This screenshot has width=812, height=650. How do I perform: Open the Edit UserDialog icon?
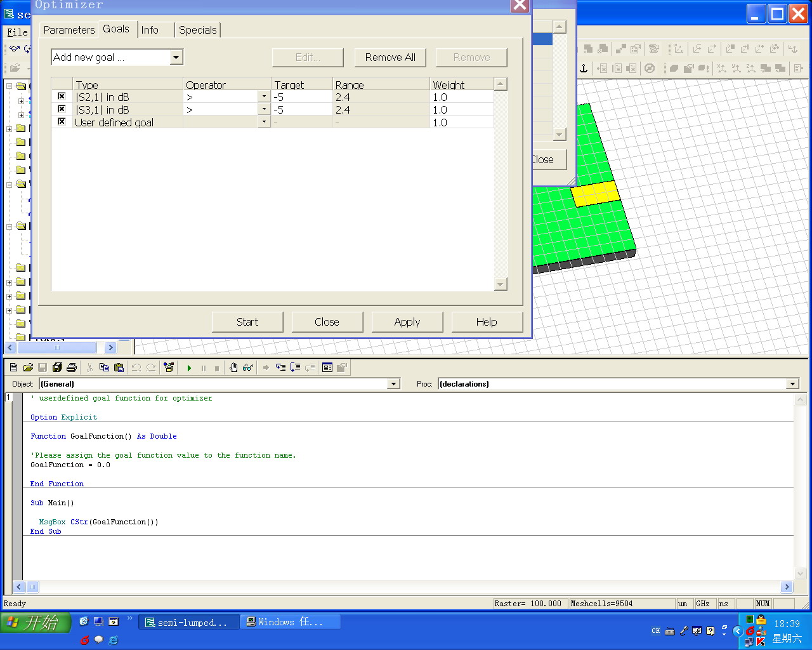click(327, 368)
